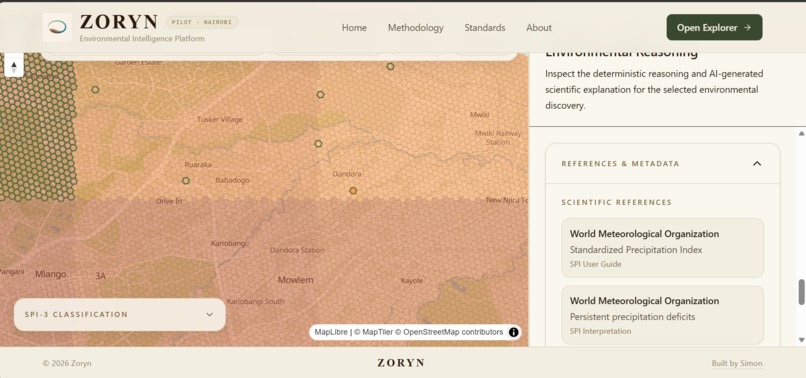The width and height of the screenshot is (806, 378).
Task: Click Open Explorer button
Action: pyautogui.click(x=715, y=28)
